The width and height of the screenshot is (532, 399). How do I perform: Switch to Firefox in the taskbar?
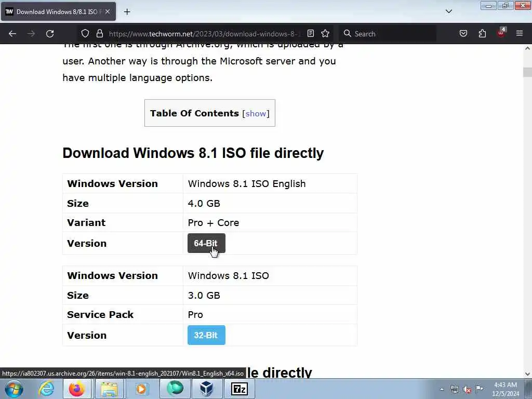(77, 389)
